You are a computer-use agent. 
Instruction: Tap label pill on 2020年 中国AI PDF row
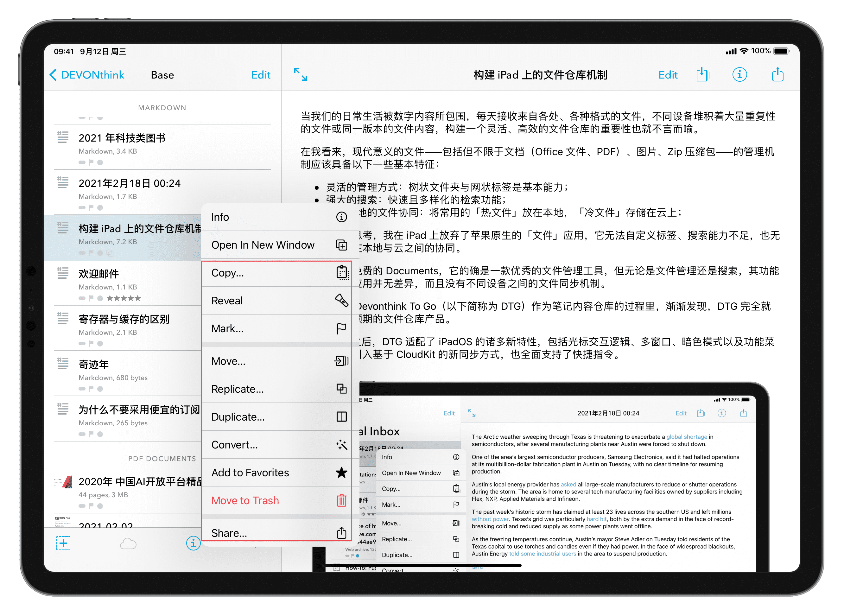point(82,506)
